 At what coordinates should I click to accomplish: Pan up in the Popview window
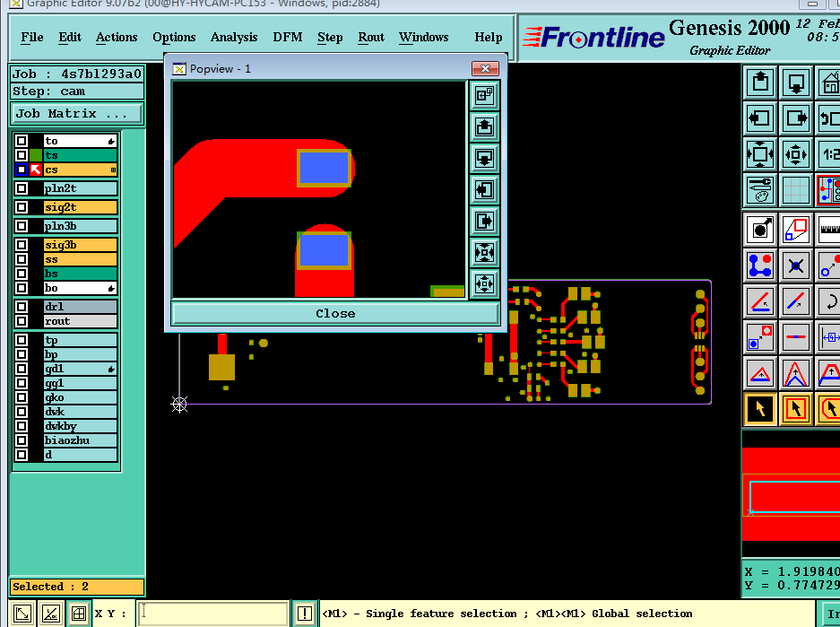tap(485, 127)
